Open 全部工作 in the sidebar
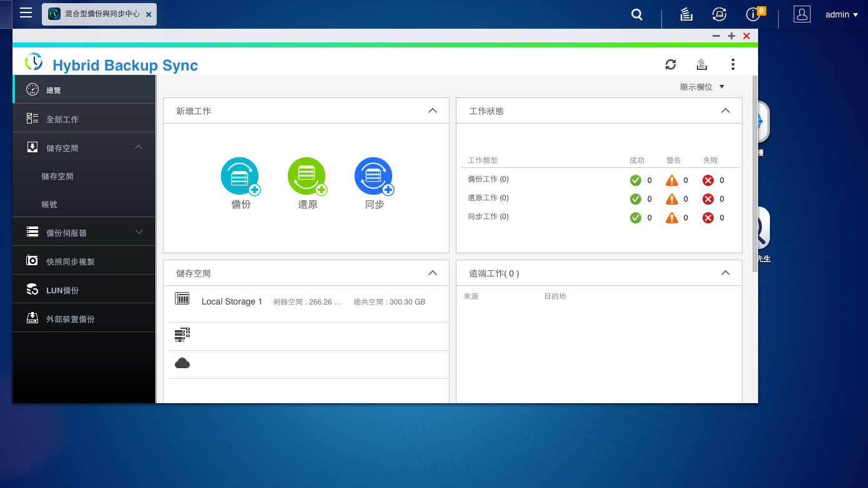The height and width of the screenshot is (488, 868). 84,119
